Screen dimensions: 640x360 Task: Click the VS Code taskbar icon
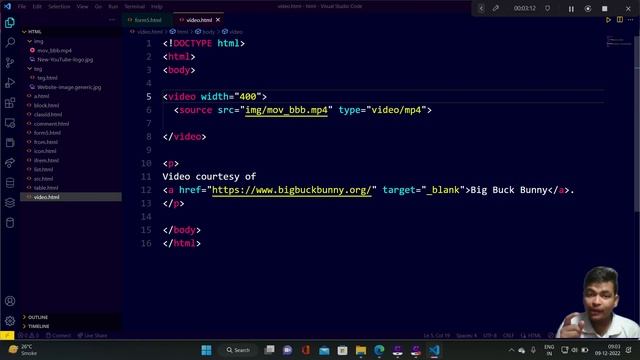(434, 350)
